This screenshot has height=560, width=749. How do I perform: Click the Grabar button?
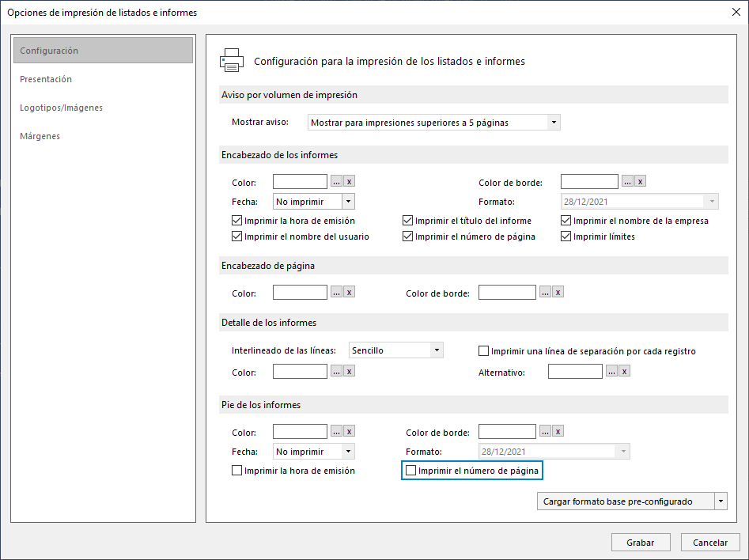click(x=641, y=543)
